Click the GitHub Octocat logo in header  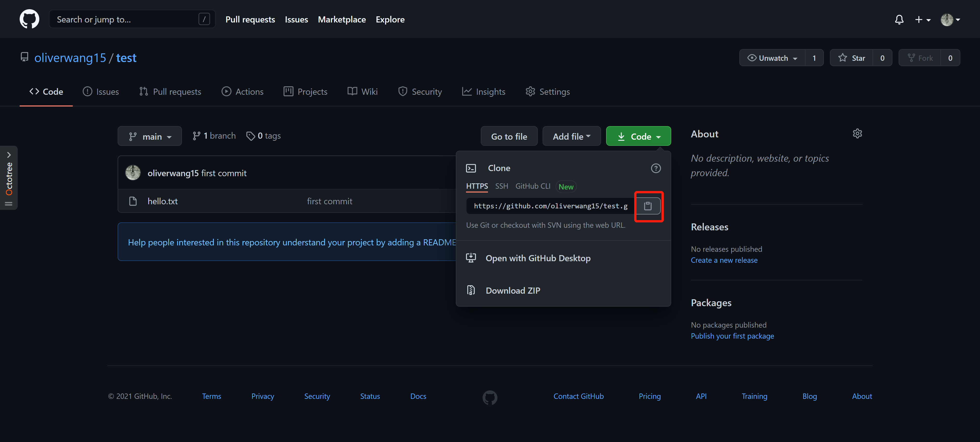pyautogui.click(x=29, y=19)
